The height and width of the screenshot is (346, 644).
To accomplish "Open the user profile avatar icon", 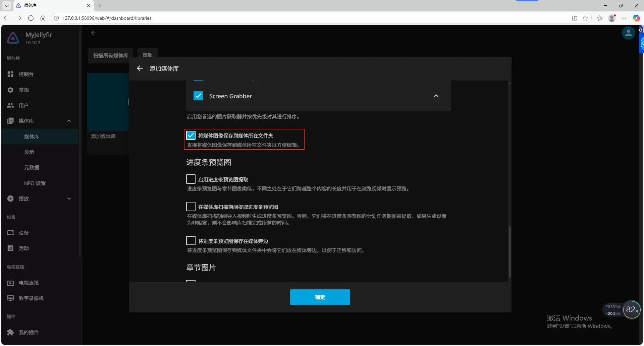I will [x=628, y=33].
